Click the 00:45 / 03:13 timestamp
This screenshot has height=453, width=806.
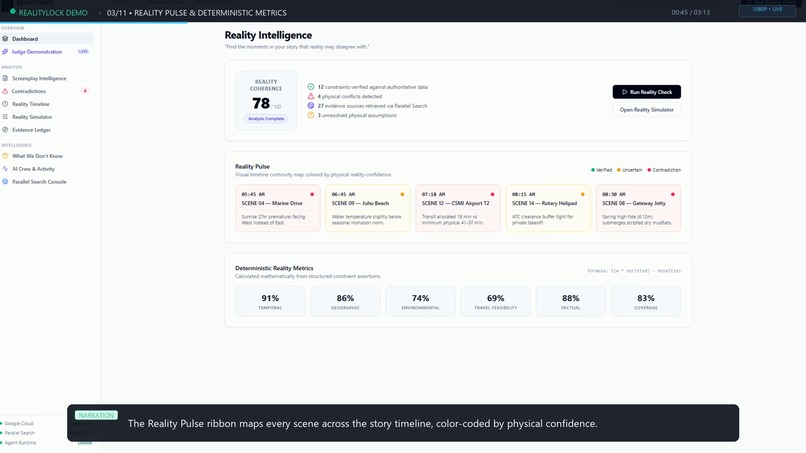(690, 12)
